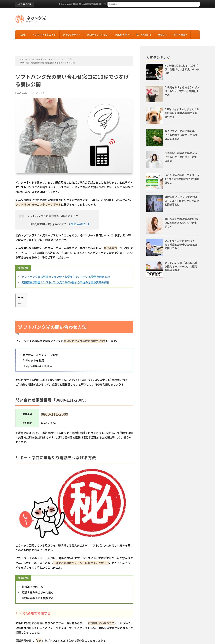215x644 pixels.
Task: Open D.U光はおすすめしません ranking article
Action: (x=182, y=113)
